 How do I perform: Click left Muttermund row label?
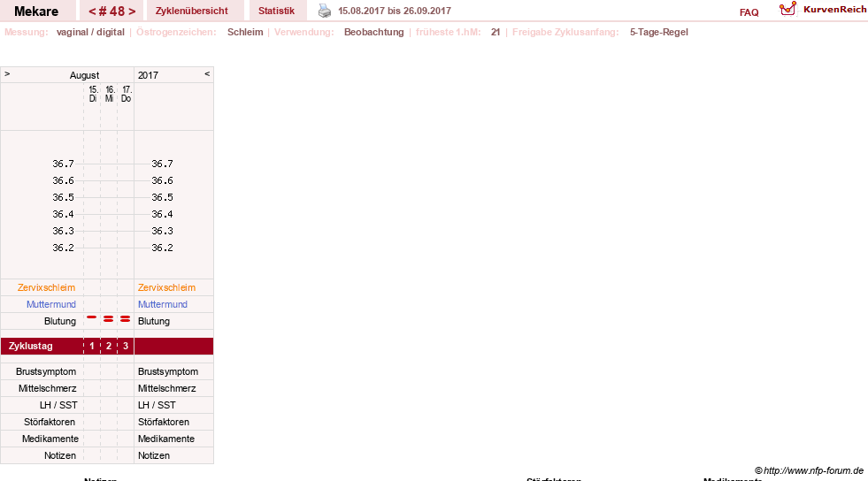(x=51, y=304)
